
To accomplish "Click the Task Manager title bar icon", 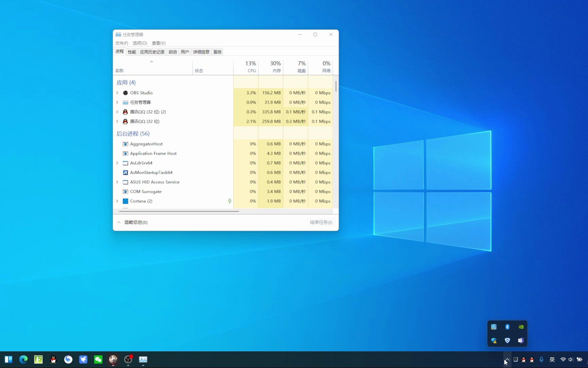I will click(x=118, y=34).
